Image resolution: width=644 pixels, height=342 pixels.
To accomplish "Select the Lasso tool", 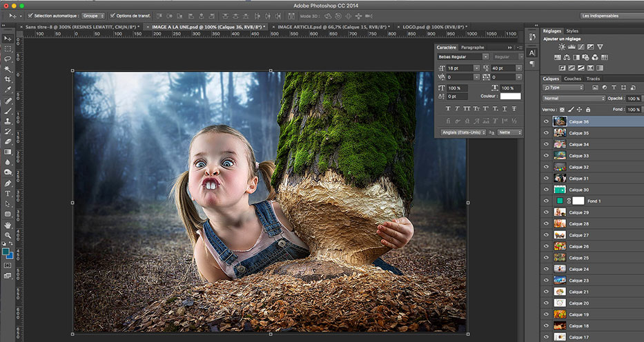I will coord(8,59).
